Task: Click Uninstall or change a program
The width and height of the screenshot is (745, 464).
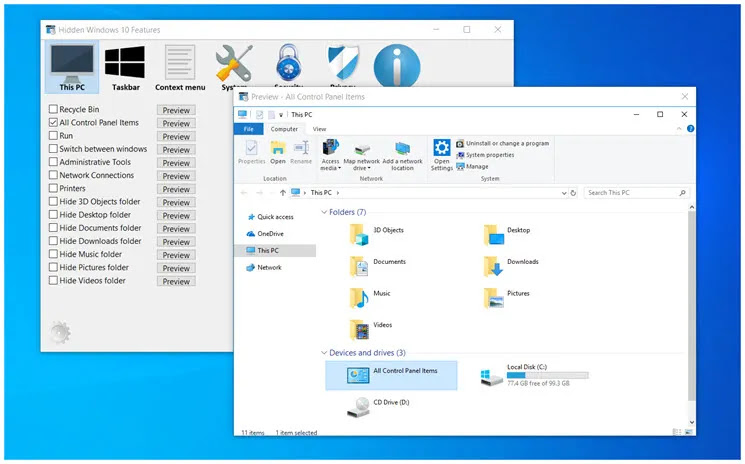Action: coord(503,143)
